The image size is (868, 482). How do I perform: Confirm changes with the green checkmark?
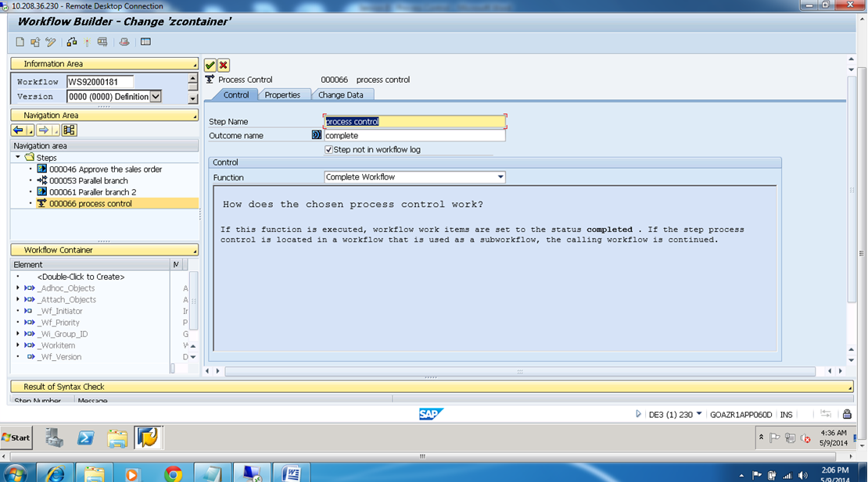click(209, 66)
